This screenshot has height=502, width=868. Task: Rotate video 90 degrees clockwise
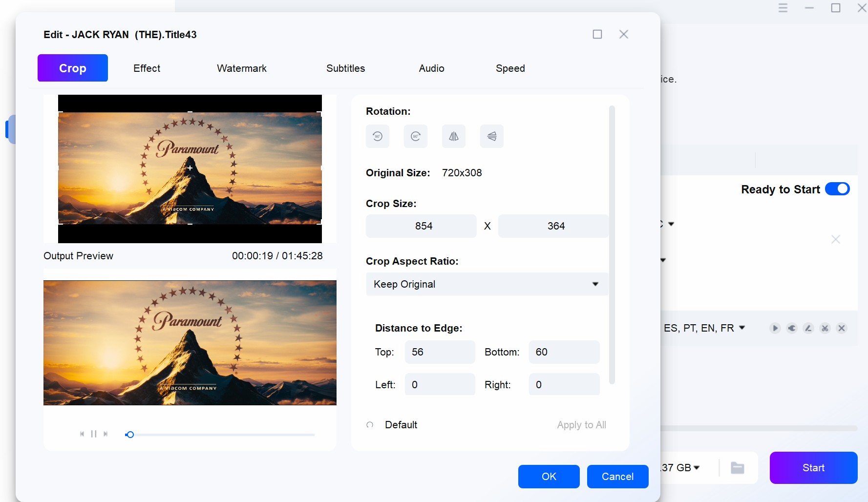click(416, 136)
